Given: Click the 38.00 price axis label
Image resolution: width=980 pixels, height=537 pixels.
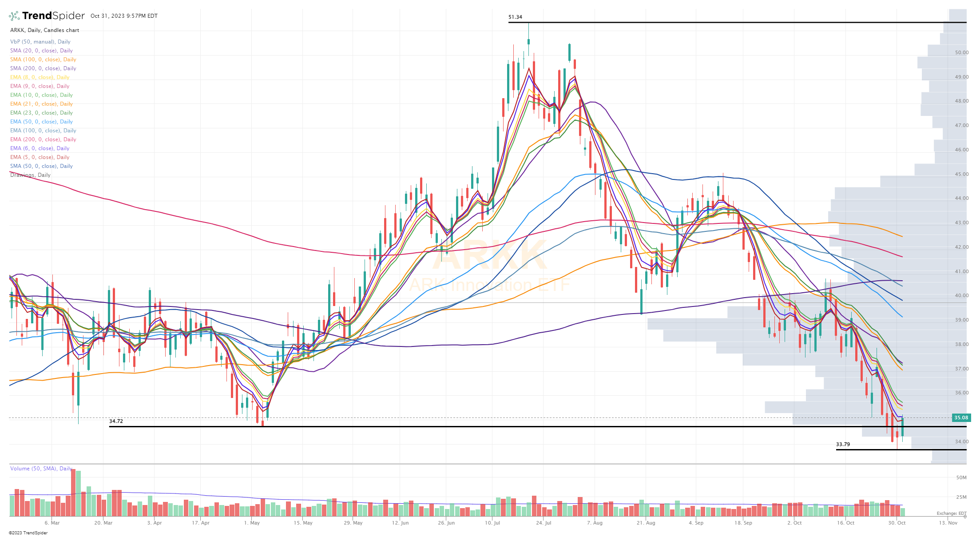Looking at the screenshot, I should pyautogui.click(x=962, y=344).
